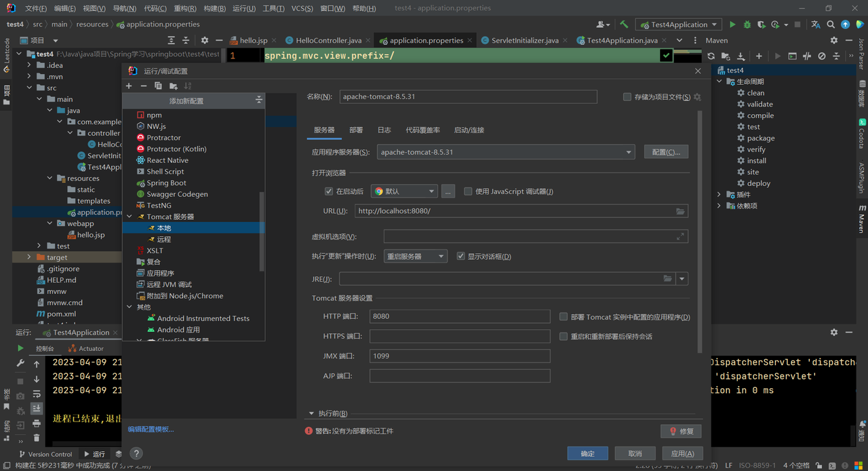Cancel the dialog with 取消
The height and width of the screenshot is (471, 868).
point(635,453)
